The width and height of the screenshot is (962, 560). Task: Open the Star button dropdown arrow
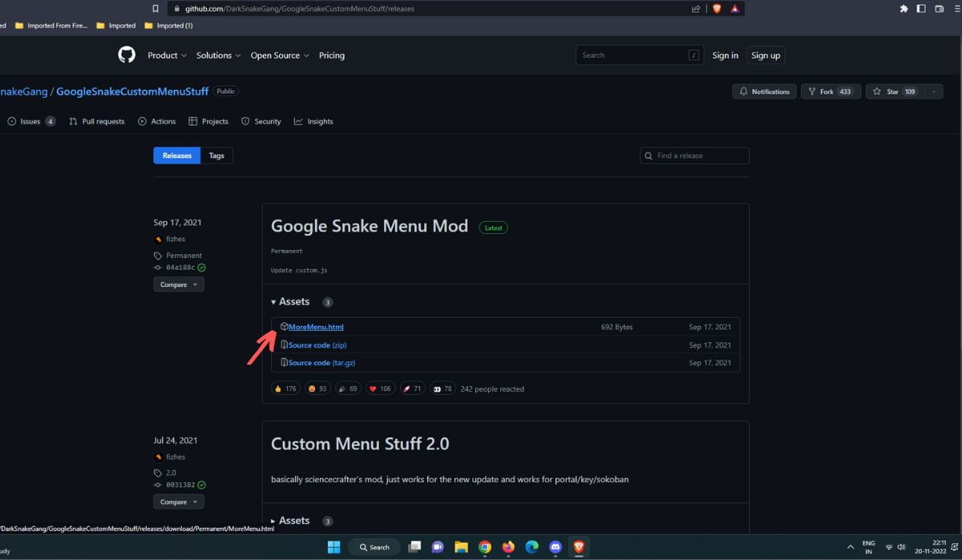932,91
